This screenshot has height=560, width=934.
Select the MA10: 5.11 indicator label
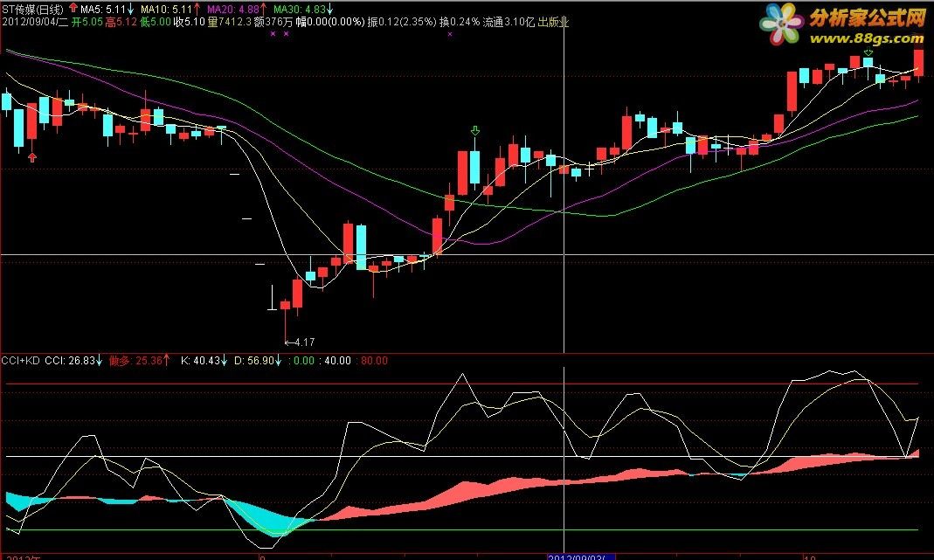click(166, 9)
